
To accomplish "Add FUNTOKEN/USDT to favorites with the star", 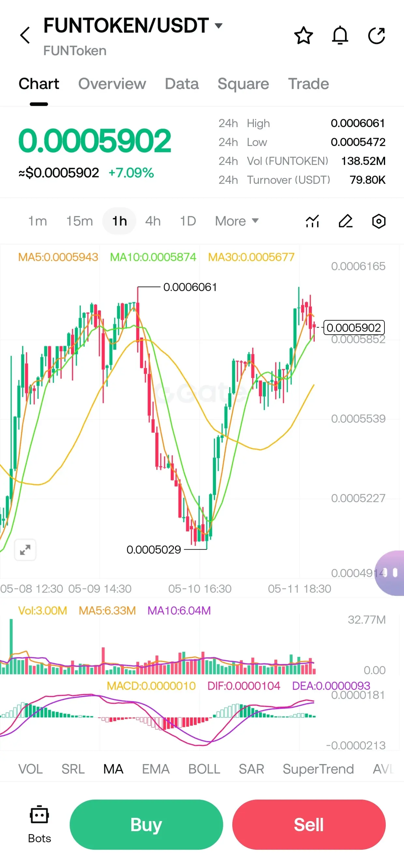I will [303, 36].
